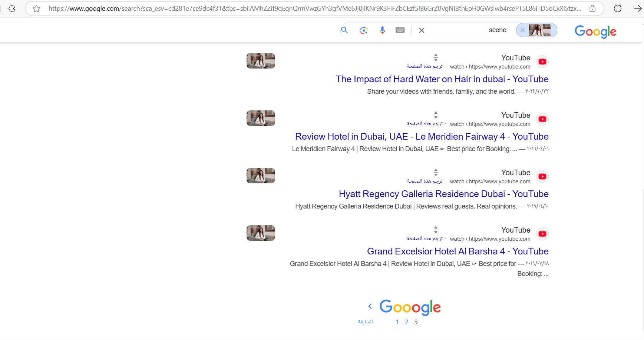644x340 pixels.
Task: Click the youtube.com URL of Hard Water result
Action: 490,67
